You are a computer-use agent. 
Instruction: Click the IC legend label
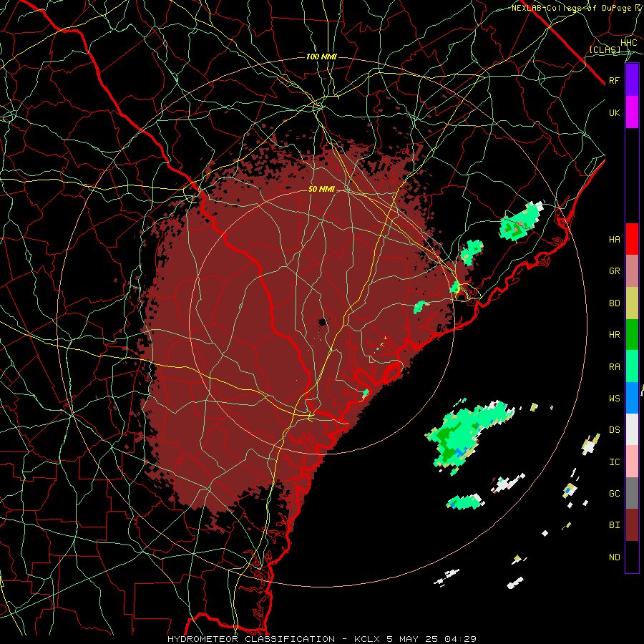pos(615,462)
